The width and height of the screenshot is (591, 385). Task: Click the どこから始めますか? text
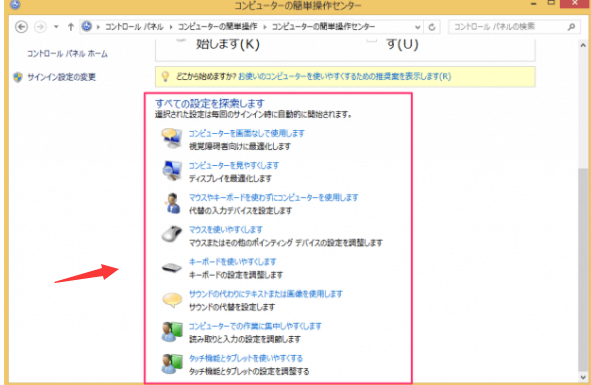tap(206, 77)
